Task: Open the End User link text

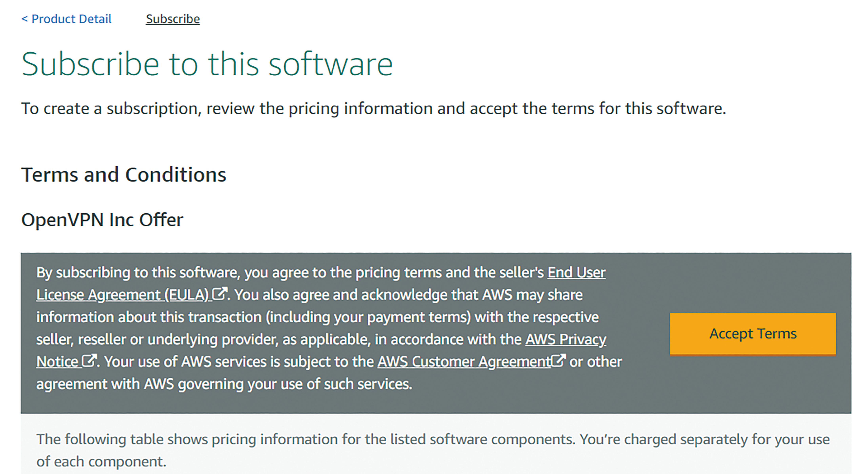Action: 576,272
